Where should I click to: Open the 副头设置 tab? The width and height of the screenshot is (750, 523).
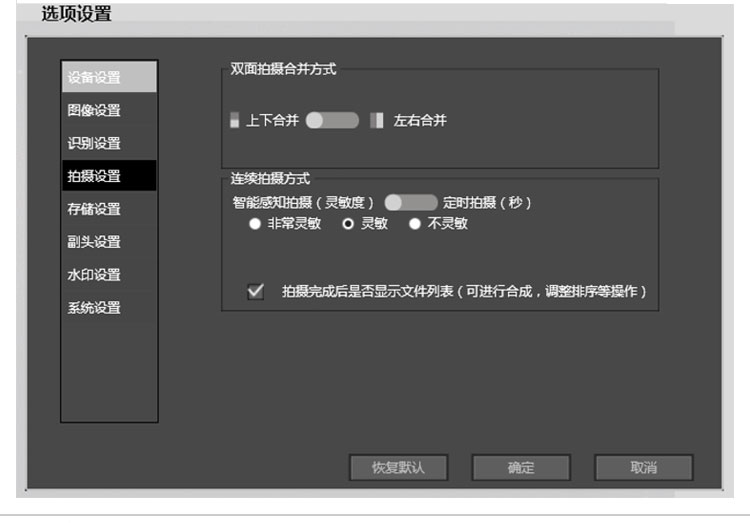coord(109,242)
